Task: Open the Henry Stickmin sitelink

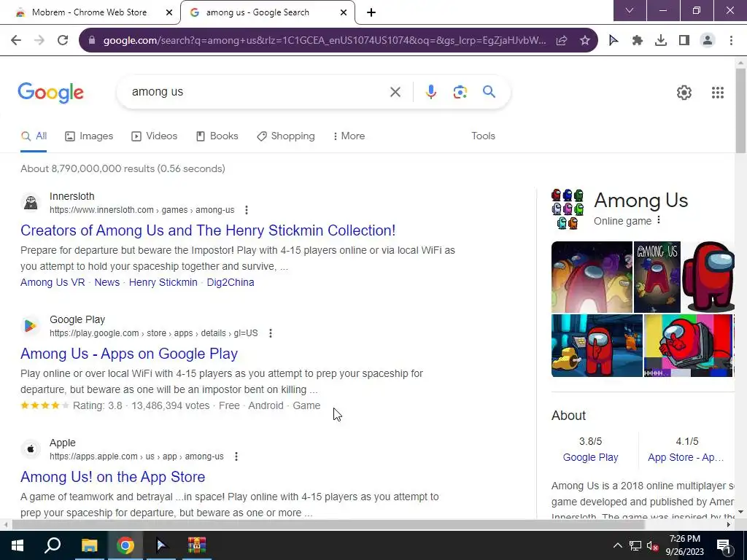Action: pos(163,282)
